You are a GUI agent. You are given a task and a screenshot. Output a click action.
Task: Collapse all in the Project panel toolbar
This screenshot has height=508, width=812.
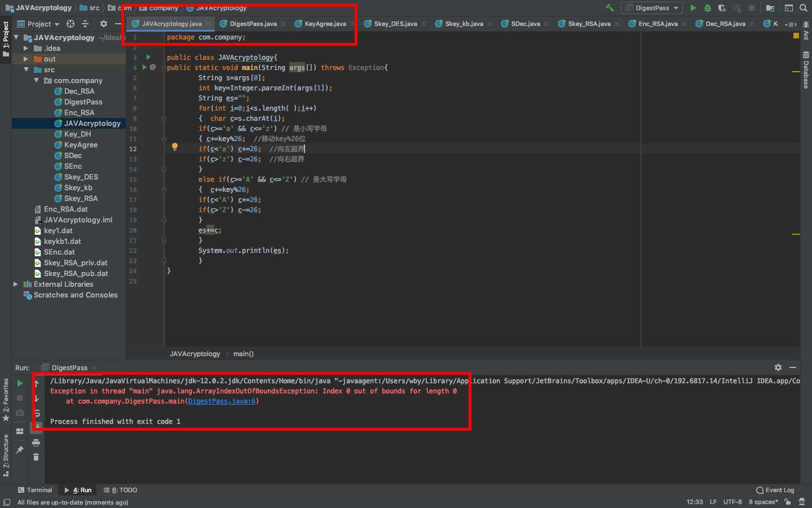coord(85,24)
